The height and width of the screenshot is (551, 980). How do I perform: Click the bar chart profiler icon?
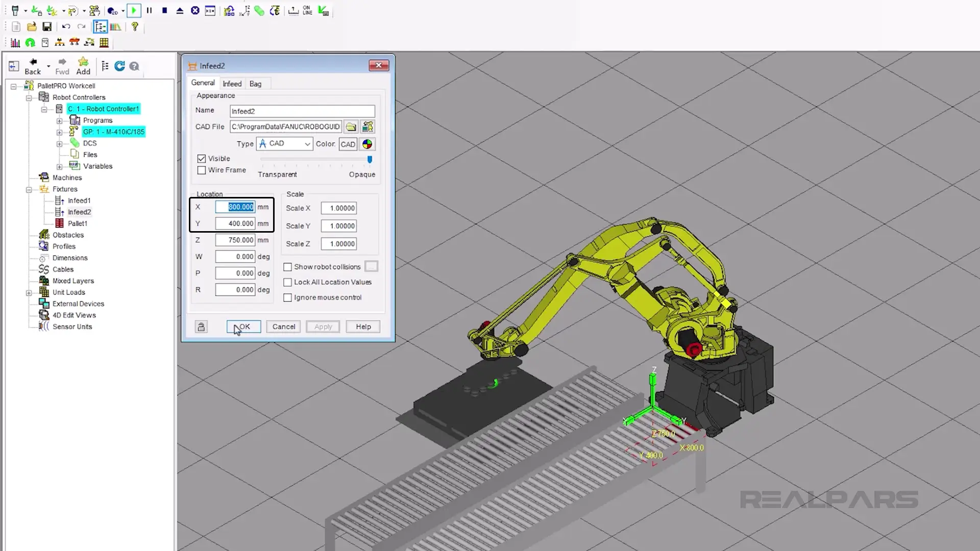coord(15,43)
